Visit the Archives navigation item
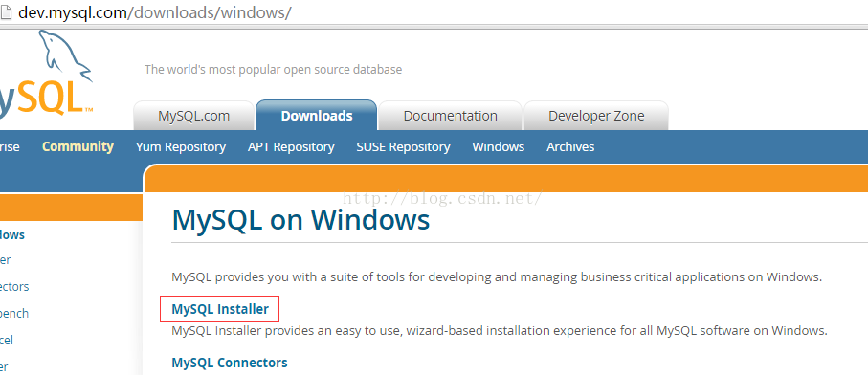868x375 pixels. click(x=570, y=147)
